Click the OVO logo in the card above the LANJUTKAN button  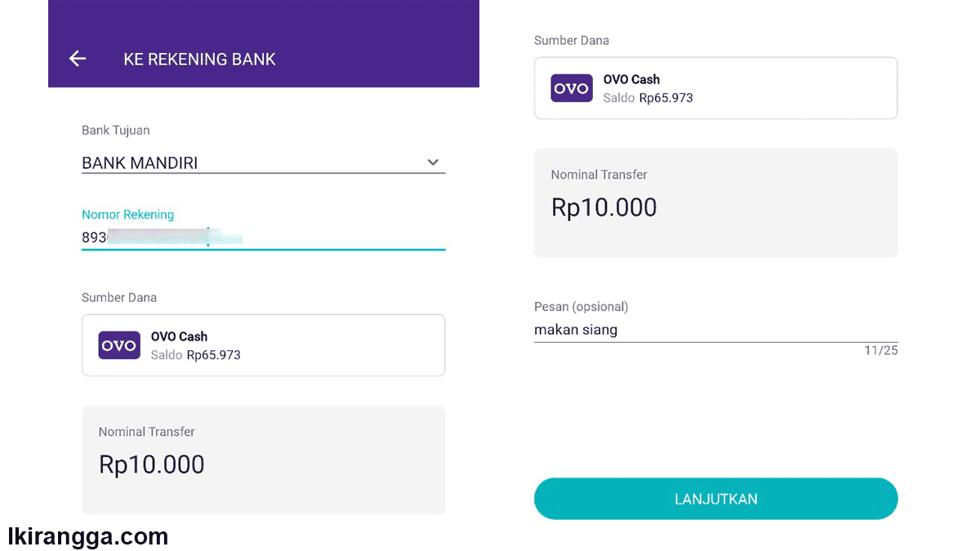pyautogui.click(x=572, y=88)
